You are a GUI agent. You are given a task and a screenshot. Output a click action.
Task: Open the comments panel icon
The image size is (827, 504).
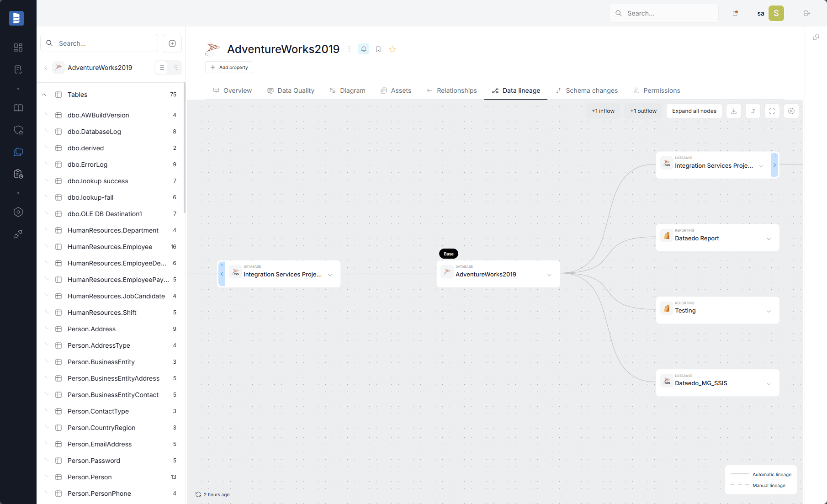(816, 37)
